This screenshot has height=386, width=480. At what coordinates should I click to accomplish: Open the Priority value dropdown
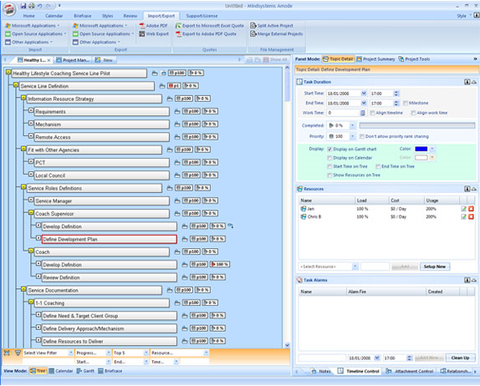click(352, 136)
